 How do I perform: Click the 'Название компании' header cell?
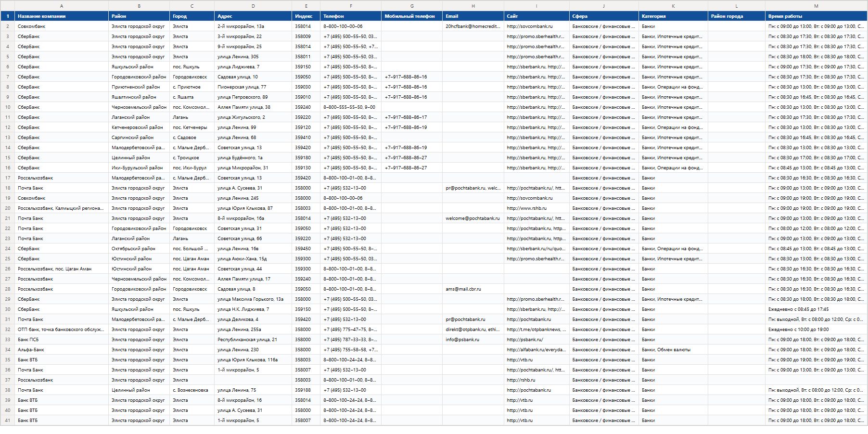click(x=62, y=16)
